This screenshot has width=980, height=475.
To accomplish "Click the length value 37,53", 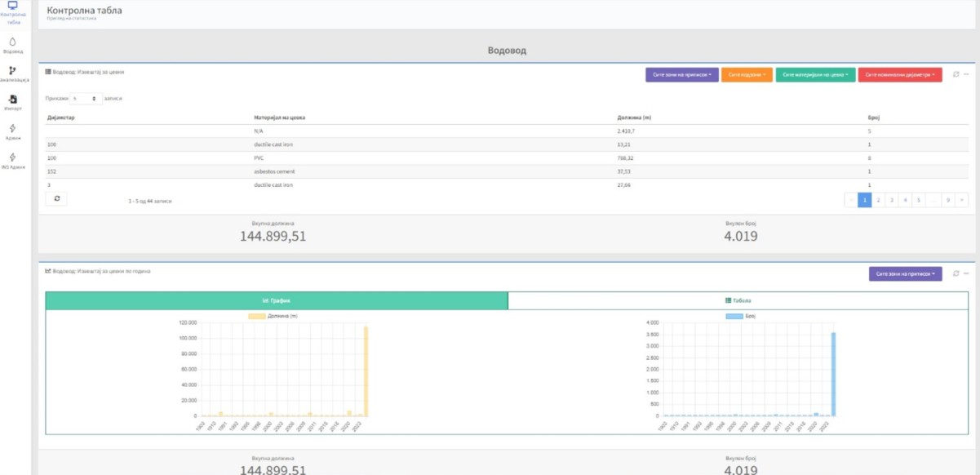I will 624,171.
